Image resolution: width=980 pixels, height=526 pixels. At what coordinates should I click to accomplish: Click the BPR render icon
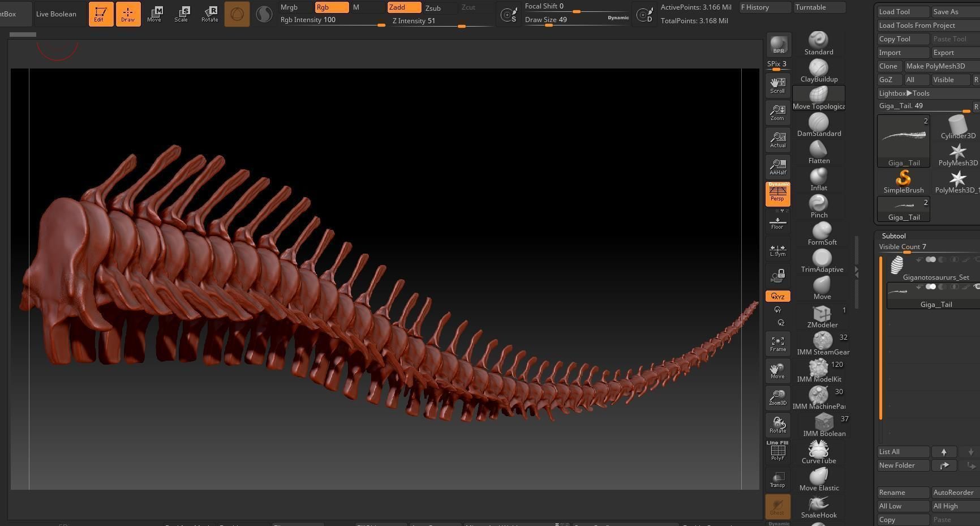[779, 45]
